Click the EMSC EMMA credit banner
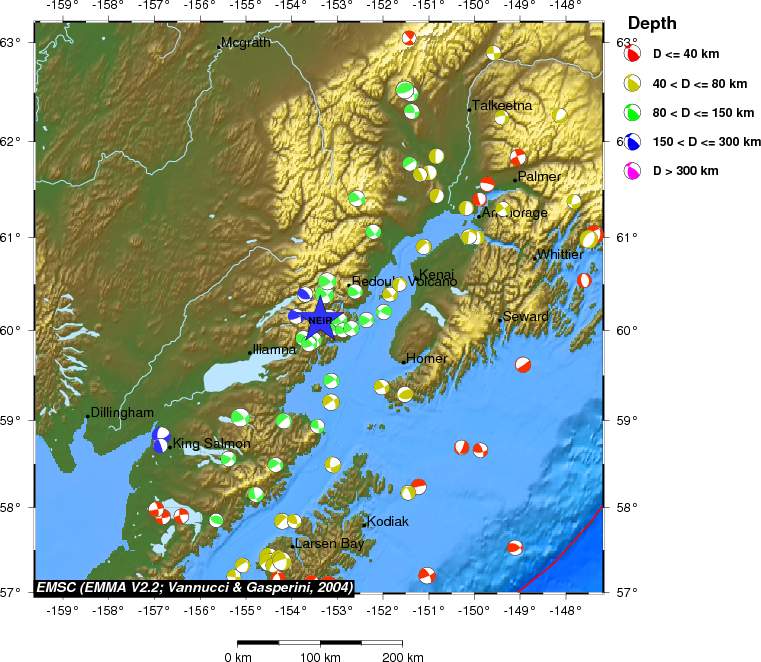The height and width of the screenshot is (662, 761). coord(194,587)
